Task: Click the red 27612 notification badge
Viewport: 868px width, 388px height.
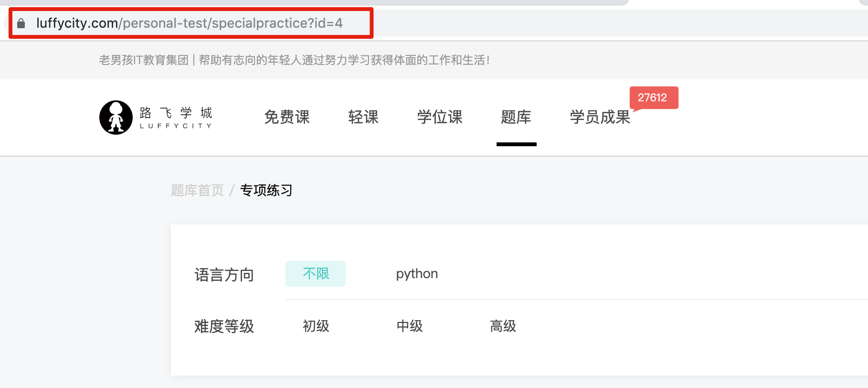Action: pos(653,97)
